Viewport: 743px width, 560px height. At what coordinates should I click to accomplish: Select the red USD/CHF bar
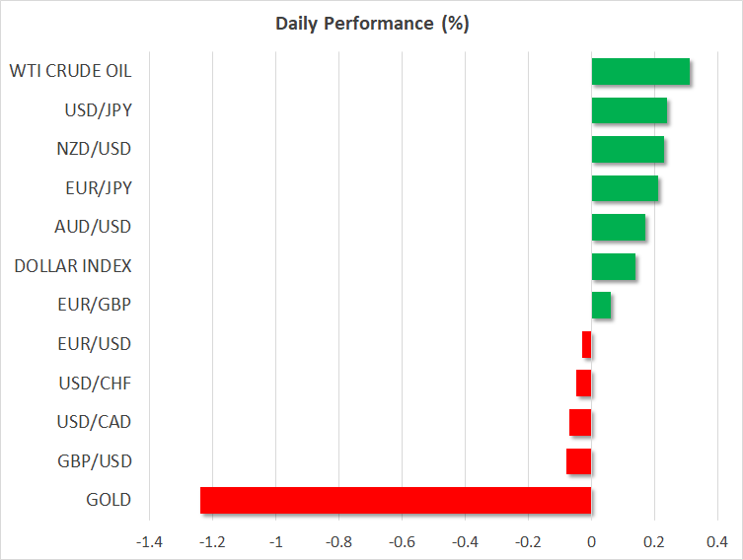point(583,383)
